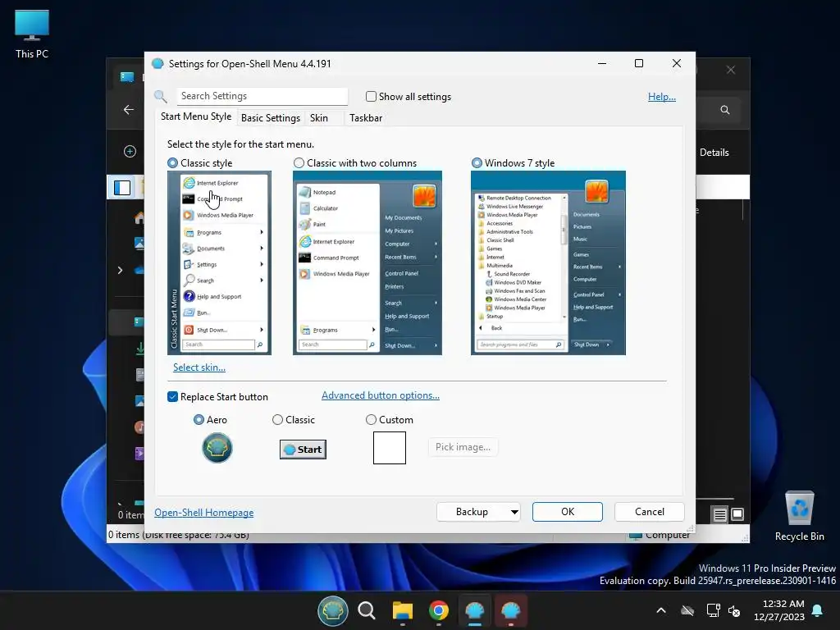Choose the Aero button radio option
Viewport: 840px width, 630px height.
point(199,420)
